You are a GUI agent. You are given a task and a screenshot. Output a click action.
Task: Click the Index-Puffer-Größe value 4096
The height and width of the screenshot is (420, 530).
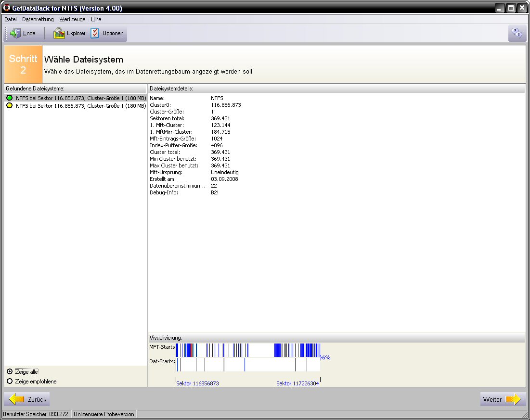click(x=217, y=145)
